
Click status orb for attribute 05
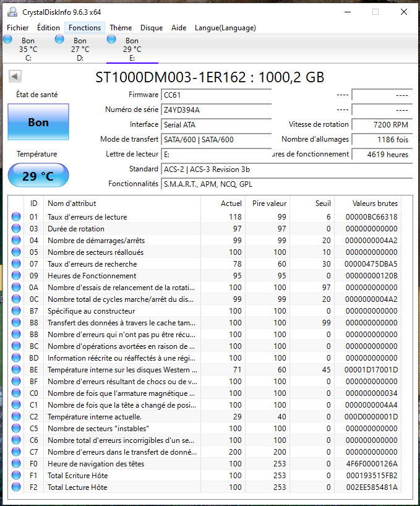(16, 252)
